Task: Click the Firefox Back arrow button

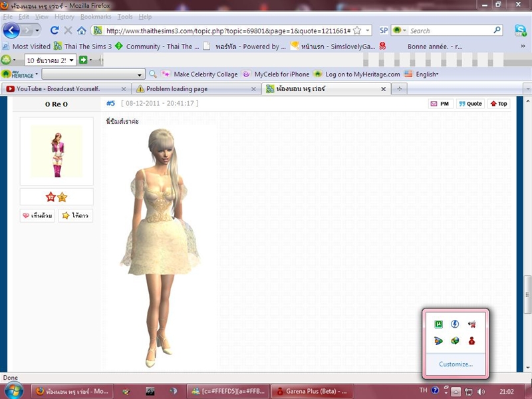Action: (x=11, y=31)
